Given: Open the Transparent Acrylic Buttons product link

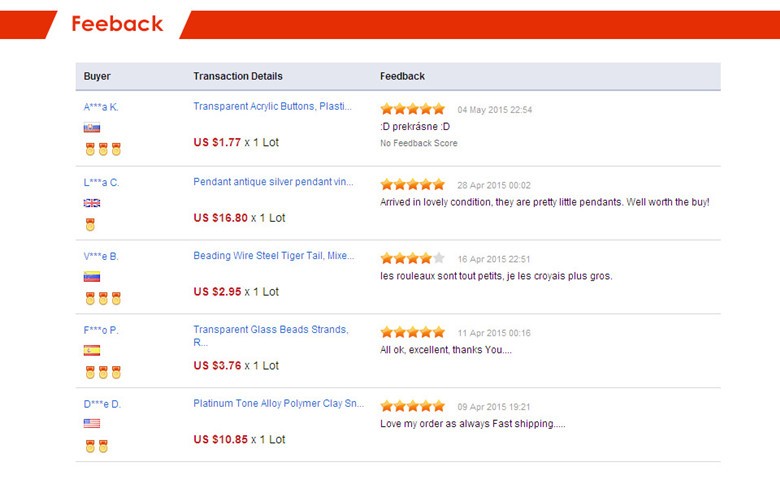Looking at the screenshot, I should coord(272,107).
